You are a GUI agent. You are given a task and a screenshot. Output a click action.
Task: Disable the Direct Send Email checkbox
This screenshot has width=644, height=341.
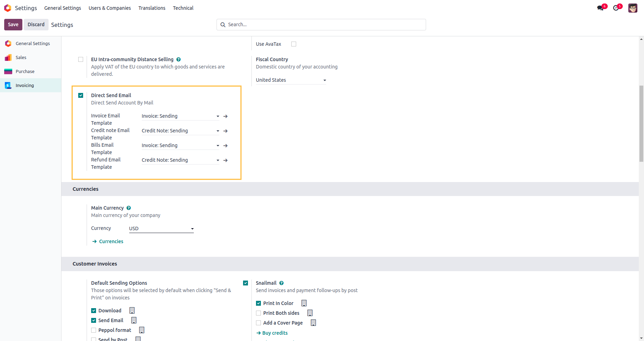pos(81,95)
